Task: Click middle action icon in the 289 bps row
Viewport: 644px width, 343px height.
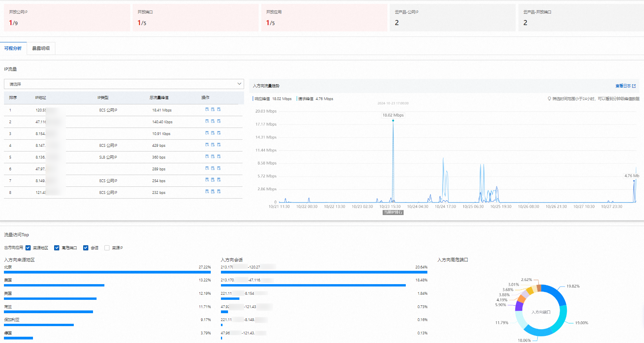Action: coord(213,168)
